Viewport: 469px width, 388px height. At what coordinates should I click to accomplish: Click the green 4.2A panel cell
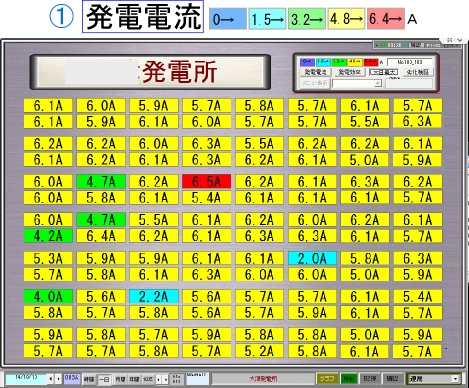pos(48,236)
